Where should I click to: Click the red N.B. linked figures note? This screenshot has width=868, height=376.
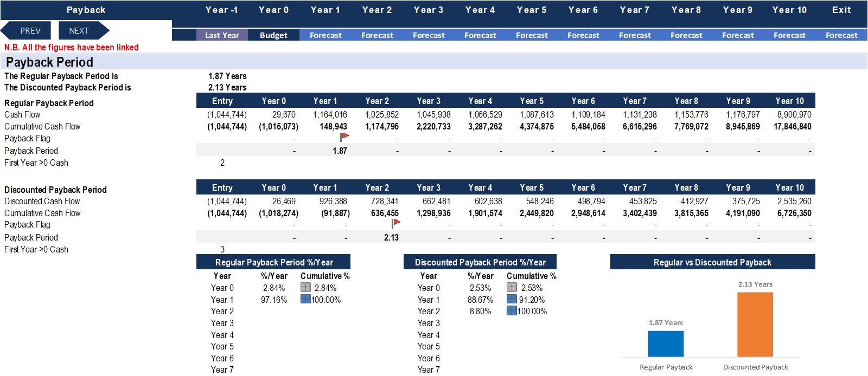click(x=71, y=47)
